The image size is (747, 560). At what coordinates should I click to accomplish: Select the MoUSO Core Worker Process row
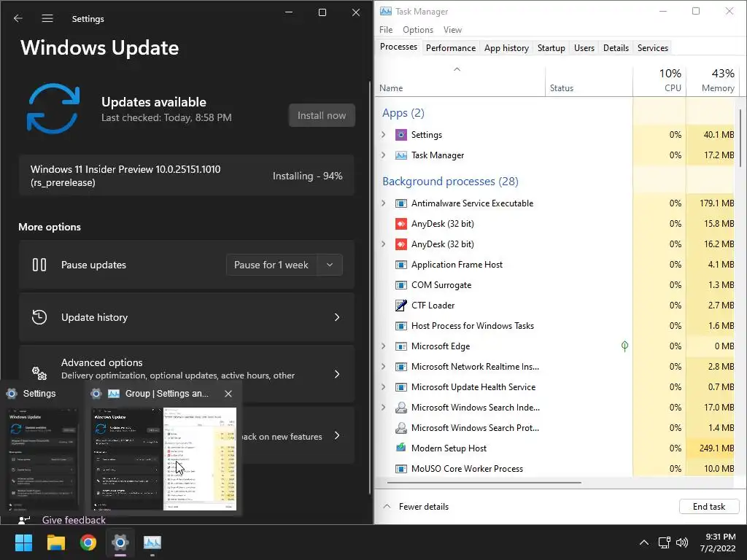[556, 469]
